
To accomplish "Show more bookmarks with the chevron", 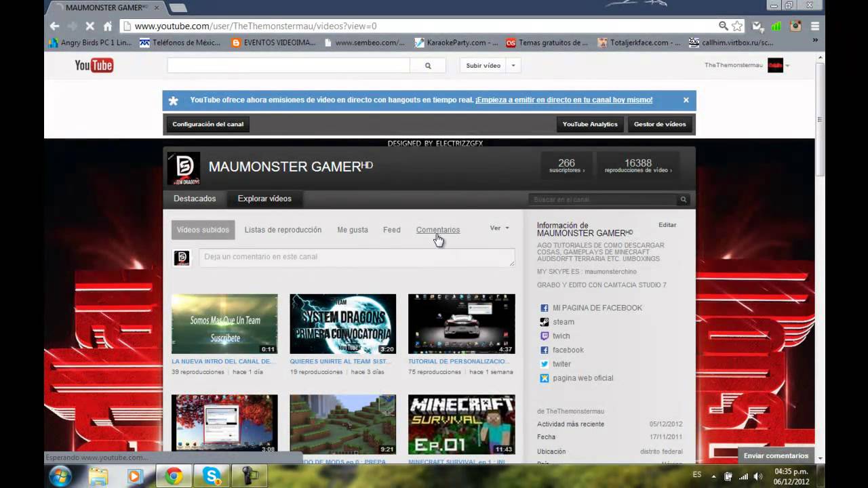I will coord(815,41).
